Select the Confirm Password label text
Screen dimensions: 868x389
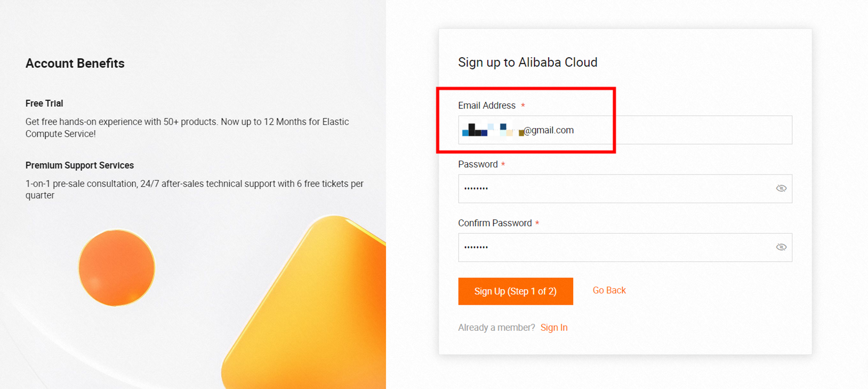(495, 223)
